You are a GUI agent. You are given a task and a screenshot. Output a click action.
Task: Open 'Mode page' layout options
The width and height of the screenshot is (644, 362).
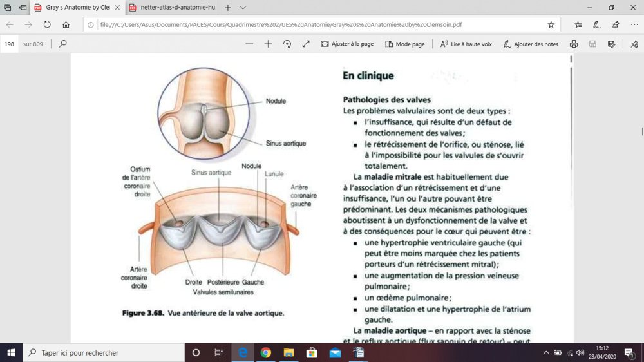405,44
